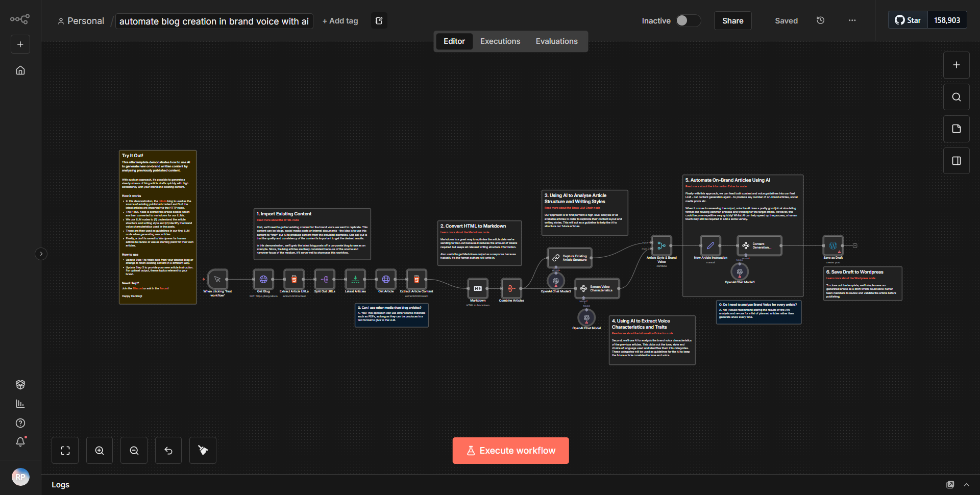Click the Execute workflow button
This screenshot has width=980, height=495.
click(511, 451)
